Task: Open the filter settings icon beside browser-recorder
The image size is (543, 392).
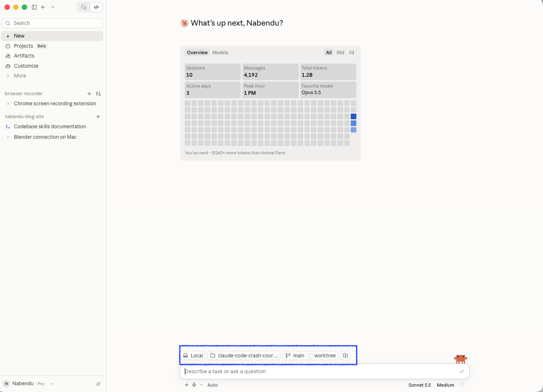Action: tap(98, 94)
